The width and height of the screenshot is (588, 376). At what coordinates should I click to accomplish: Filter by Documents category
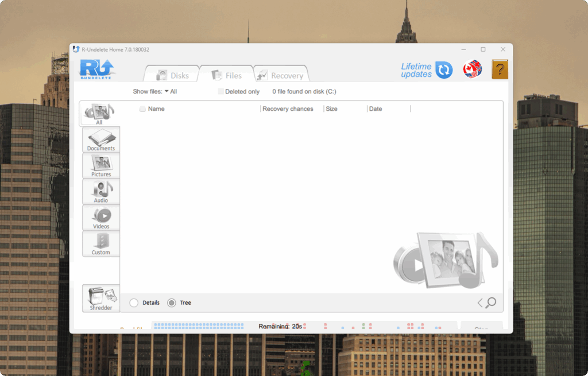pyautogui.click(x=101, y=139)
